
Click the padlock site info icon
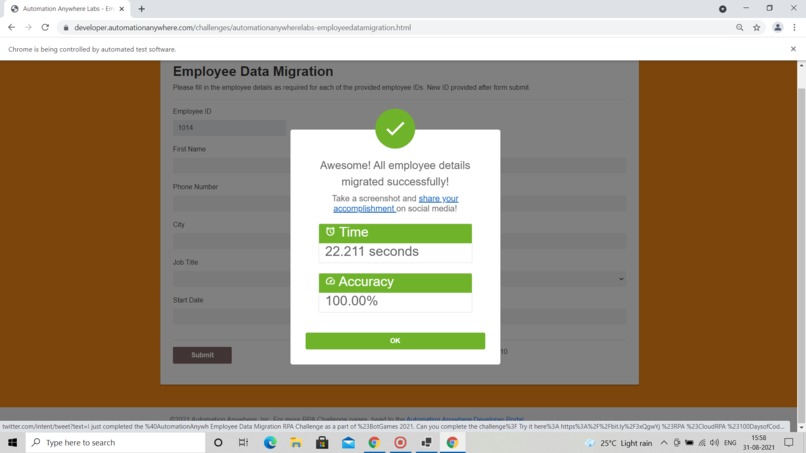pos(66,28)
